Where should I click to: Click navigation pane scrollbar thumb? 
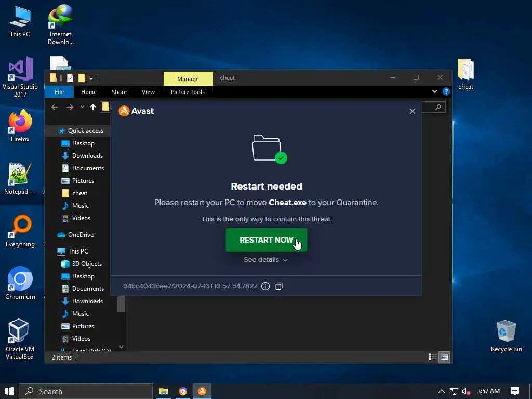coord(121,303)
